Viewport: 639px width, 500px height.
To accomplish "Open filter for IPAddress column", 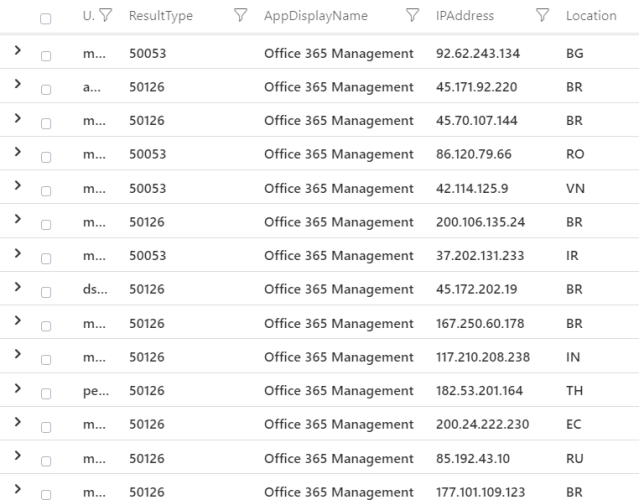I will coord(542,16).
